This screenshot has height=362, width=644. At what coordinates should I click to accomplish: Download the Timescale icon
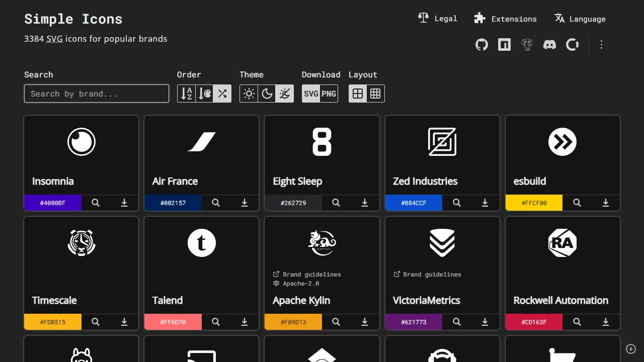point(124,322)
